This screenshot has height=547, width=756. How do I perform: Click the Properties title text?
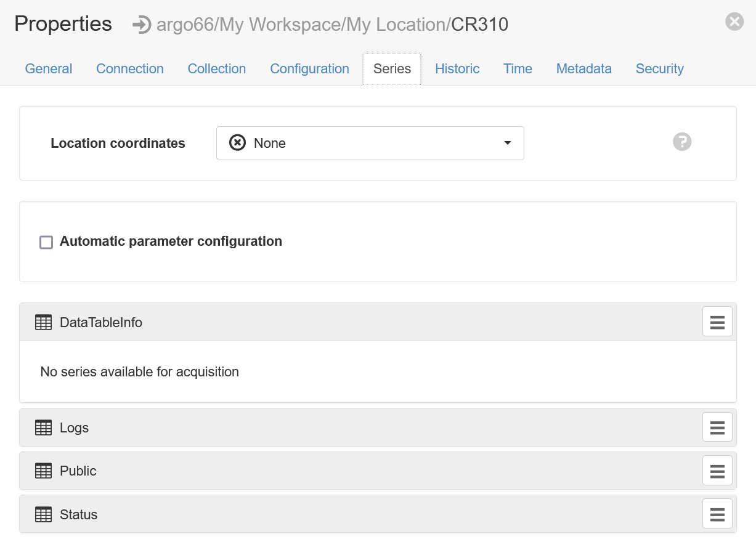coord(63,24)
